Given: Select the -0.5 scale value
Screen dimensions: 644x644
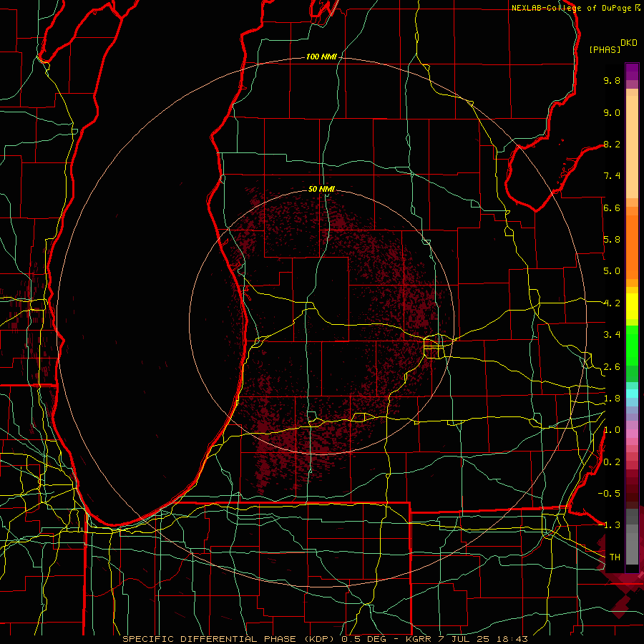Looking at the screenshot, I should [x=609, y=494].
